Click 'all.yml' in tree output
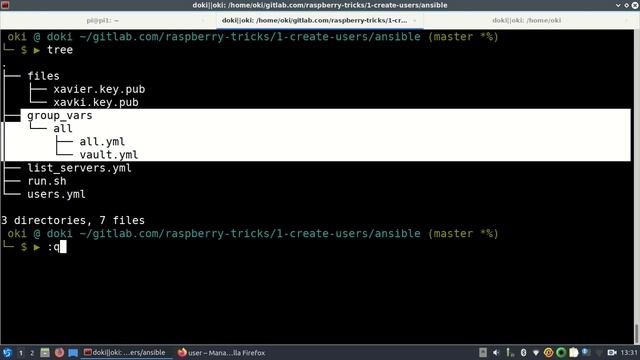This screenshot has width=640, height=360. (x=102, y=142)
